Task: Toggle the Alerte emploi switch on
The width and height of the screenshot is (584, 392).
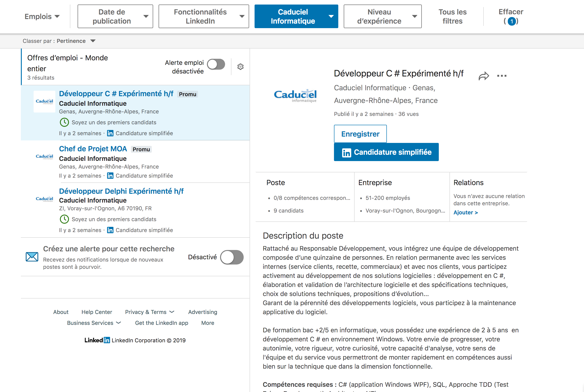Action: 216,64
